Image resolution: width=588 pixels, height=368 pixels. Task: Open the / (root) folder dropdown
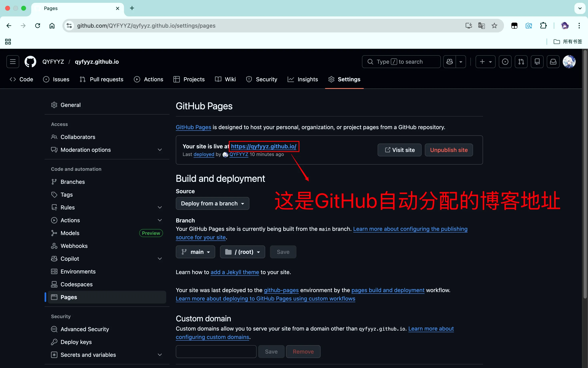coord(242,252)
